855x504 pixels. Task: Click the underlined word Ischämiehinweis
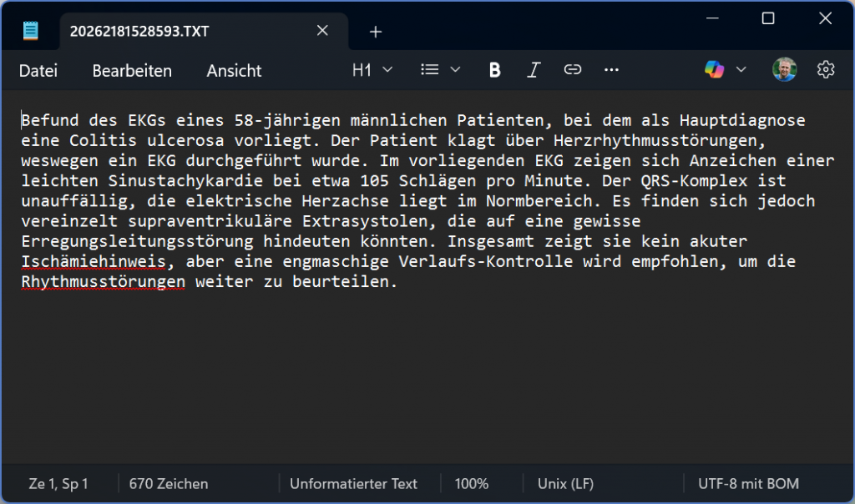click(x=94, y=262)
